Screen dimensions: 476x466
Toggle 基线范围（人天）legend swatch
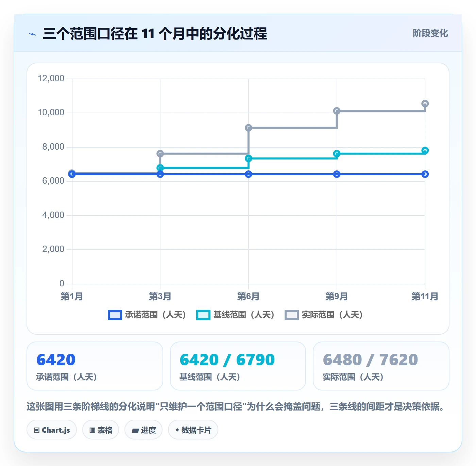(203, 315)
